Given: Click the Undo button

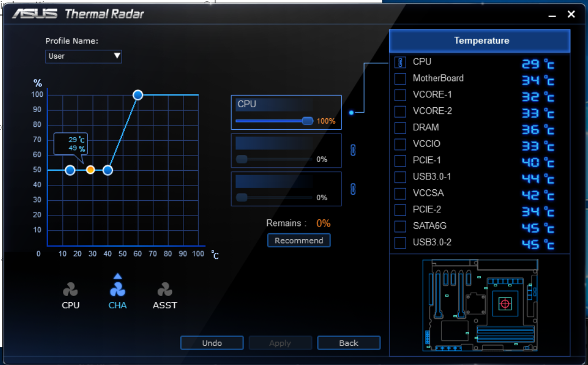Looking at the screenshot, I should tap(212, 343).
